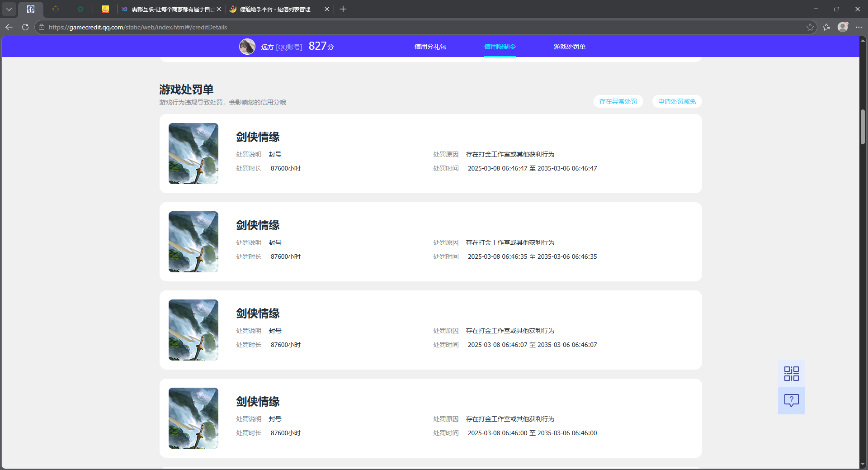
Task: Open browser settings and more menu
Action: point(859,27)
